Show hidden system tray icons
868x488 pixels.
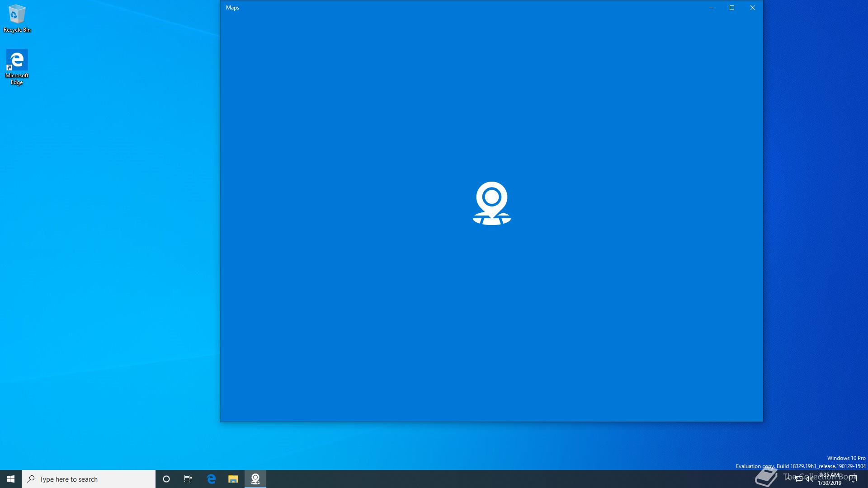tap(788, 479)
